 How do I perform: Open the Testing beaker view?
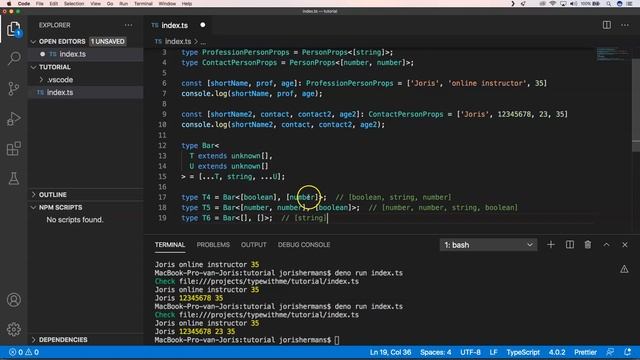[13, 178]
